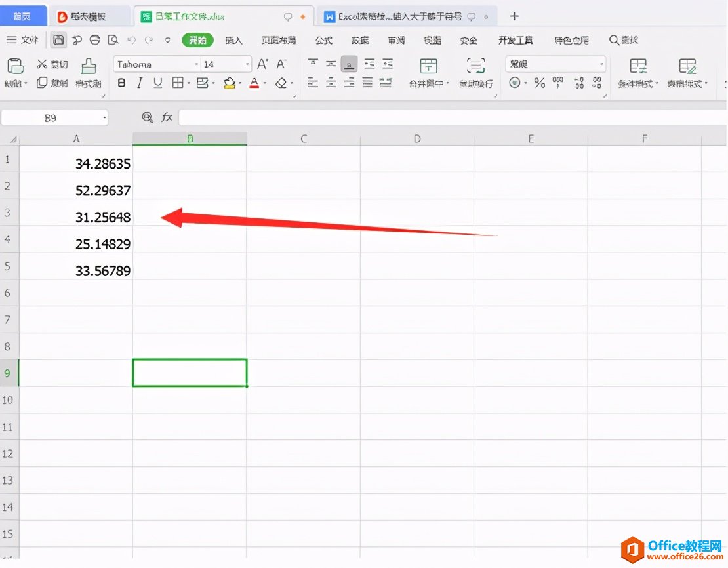Viewport: 728px width, 568px height.
Task: Expand fill color dropdown arrow
Action: [241, 83]
